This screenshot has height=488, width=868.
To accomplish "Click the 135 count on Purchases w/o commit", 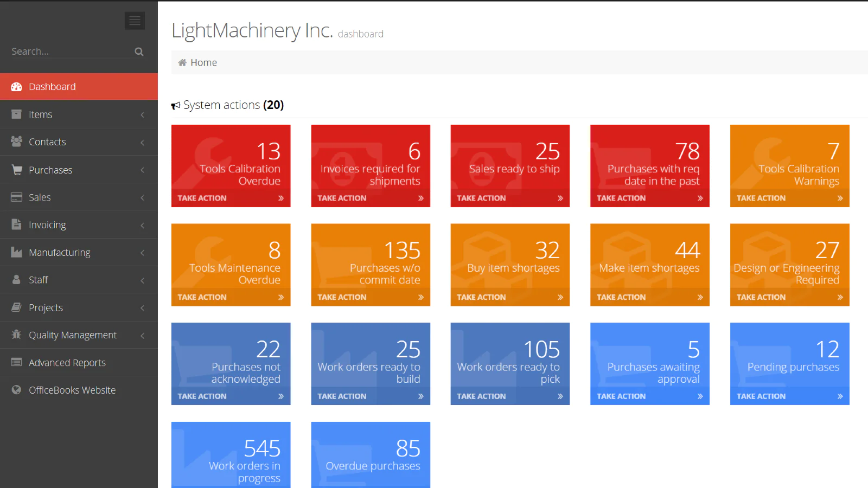I will click(402, 251).
